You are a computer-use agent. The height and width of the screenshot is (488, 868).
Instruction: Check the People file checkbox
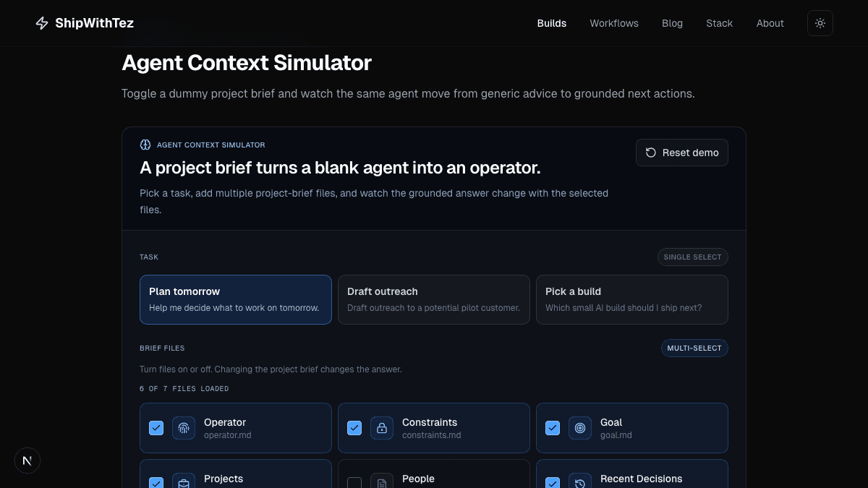tap(354, 483)
